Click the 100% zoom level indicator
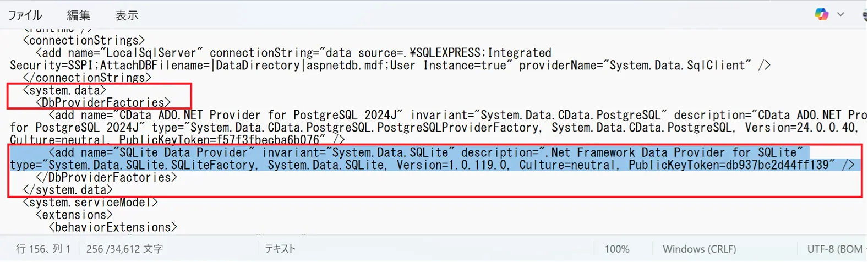This screenshot has height=262, width=868. 616,249
